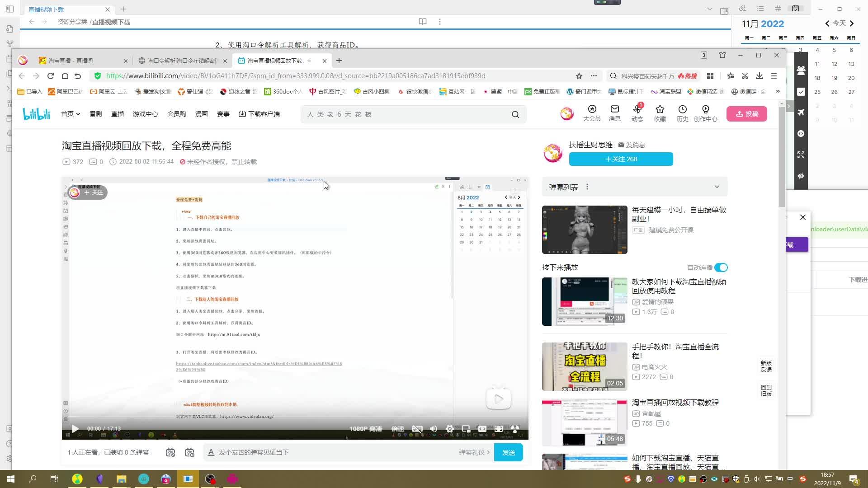Open address bar more options dots
The height and width of the screenshot is (488, 868).
594,76
